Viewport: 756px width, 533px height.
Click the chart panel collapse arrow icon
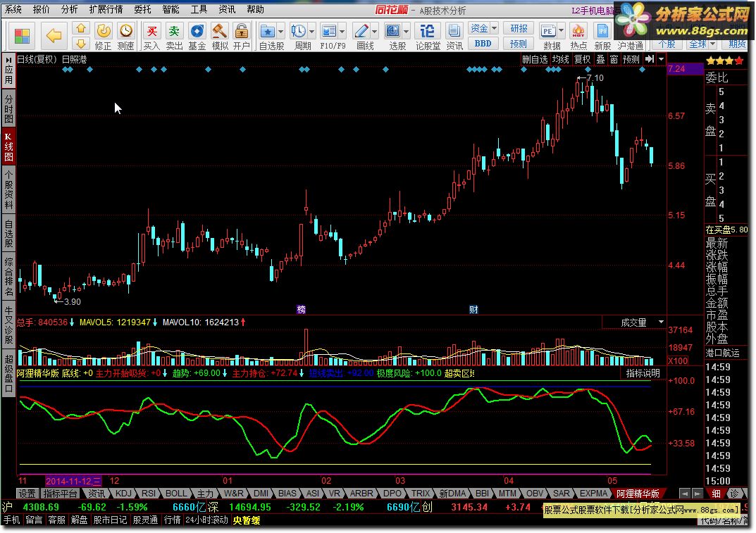[650, 59]
